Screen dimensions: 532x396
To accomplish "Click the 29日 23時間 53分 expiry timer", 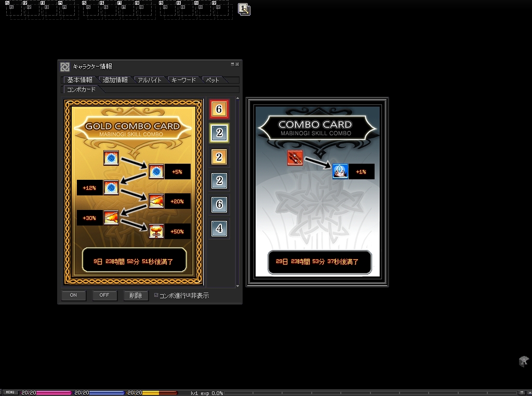I will pos(320,261).
